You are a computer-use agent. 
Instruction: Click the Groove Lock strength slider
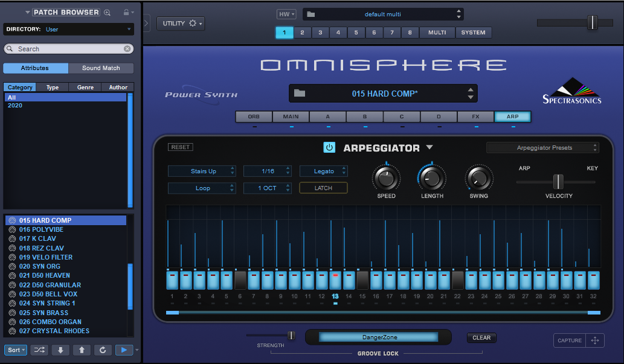click(291, 335)
